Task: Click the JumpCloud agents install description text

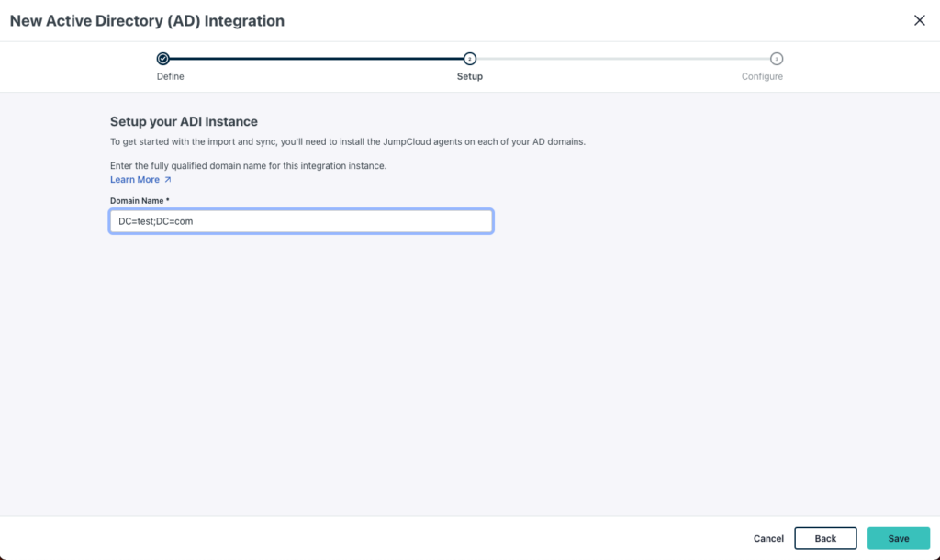Action: tap(348, 142)
